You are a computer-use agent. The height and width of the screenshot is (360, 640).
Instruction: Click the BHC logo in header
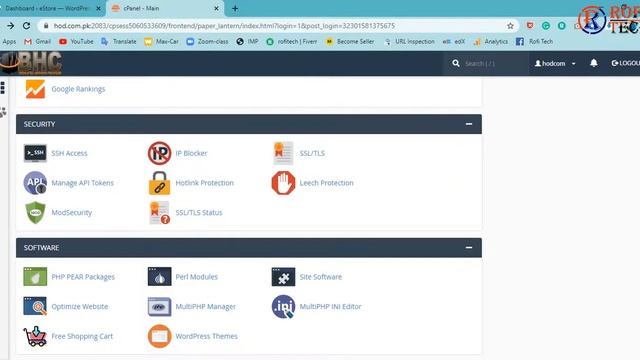(x=31, y=63)
